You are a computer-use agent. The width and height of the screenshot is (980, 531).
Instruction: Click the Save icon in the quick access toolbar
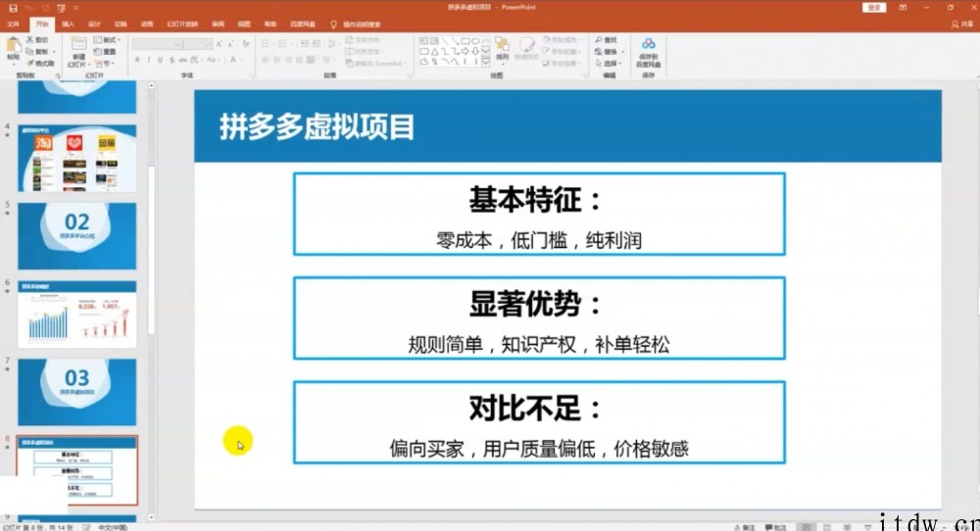point(13,8)
